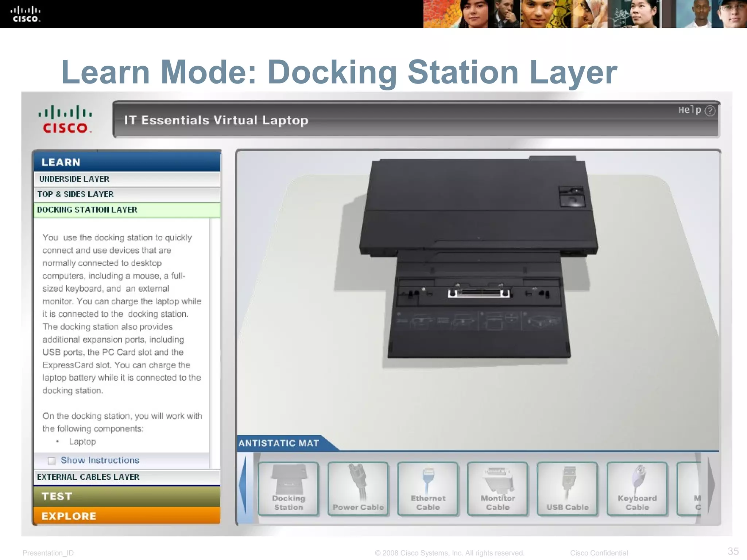The image size is (747, 560).
Task: Pick the Power Cable tile
Action: 358,489
